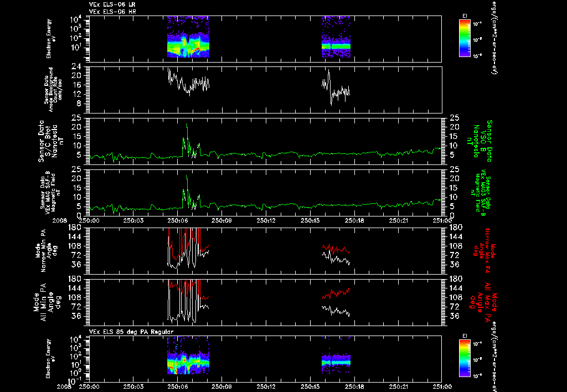Click the "250:15" tick under the MAG SAF-B panel
Screen dimensions: 567x392
(x=310, y=220)
